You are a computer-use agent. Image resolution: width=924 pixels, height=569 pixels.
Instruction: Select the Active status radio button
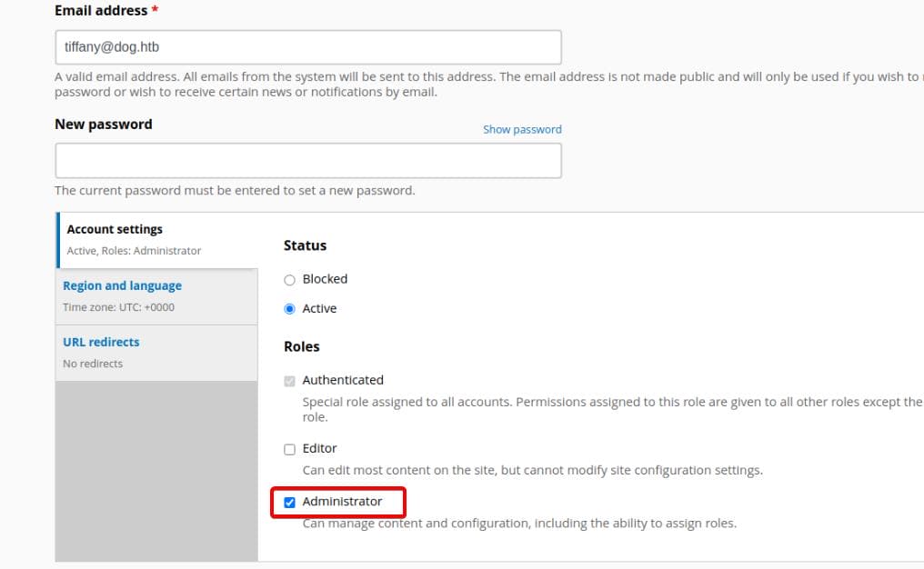[289, 309]
